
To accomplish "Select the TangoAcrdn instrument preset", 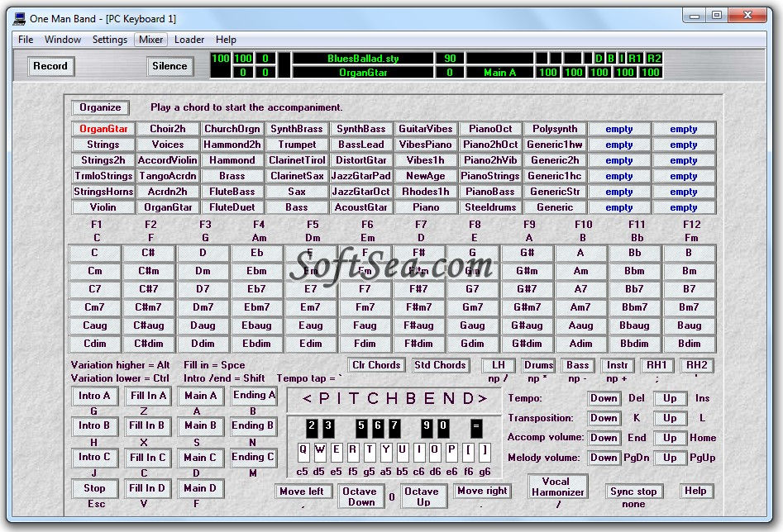I will (x=168, y=176).
